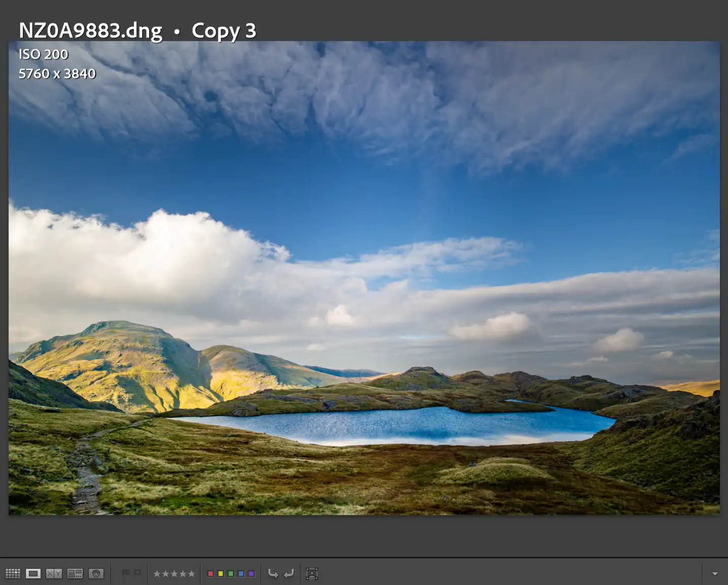Select Loupe view icon
The height and width of the screenshot is (585, 728).
[33, 573]
